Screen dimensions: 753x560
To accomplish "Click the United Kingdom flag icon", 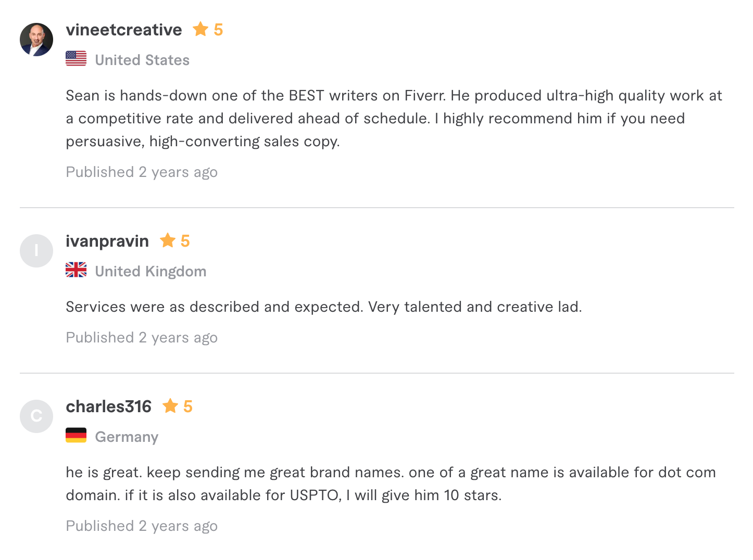I will click(76, 270).
